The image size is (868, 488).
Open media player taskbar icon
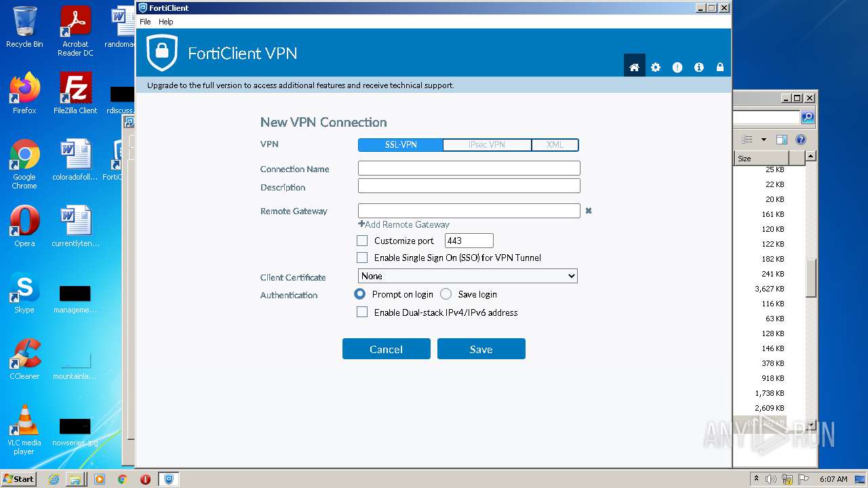(100, 479)
